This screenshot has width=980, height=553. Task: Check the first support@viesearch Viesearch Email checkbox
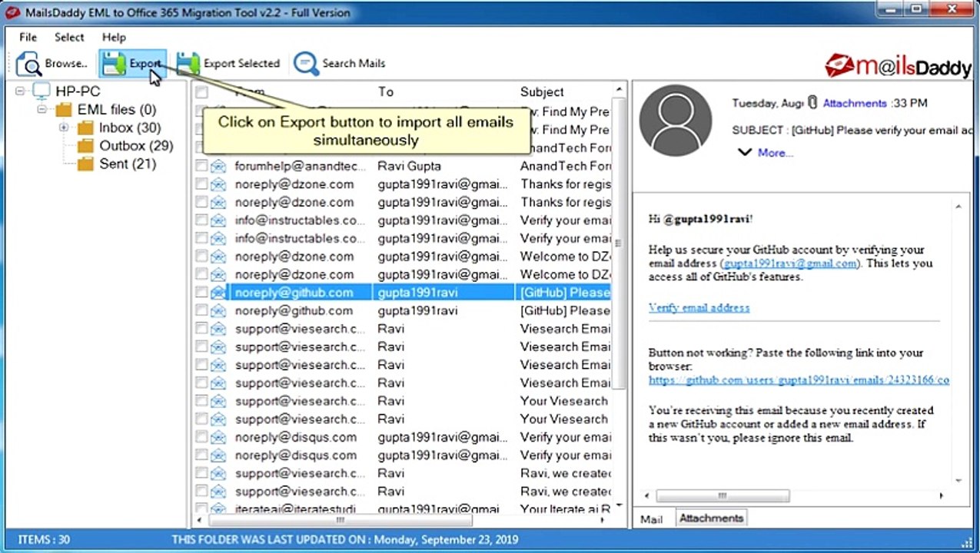pyautogui.click(x=201, y=329)
